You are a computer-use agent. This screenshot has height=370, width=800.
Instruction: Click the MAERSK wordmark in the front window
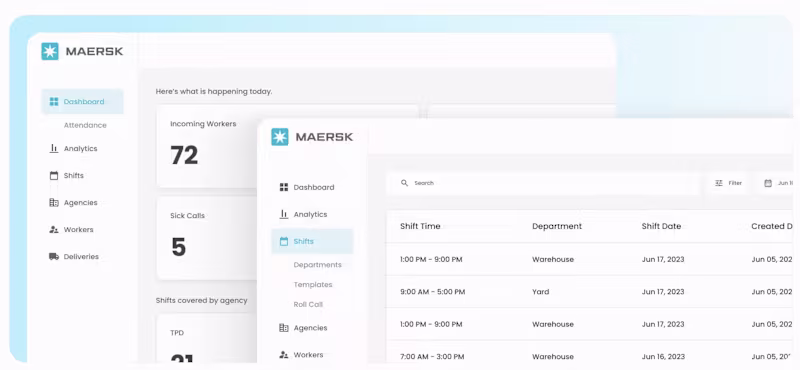tap(324, 137)
